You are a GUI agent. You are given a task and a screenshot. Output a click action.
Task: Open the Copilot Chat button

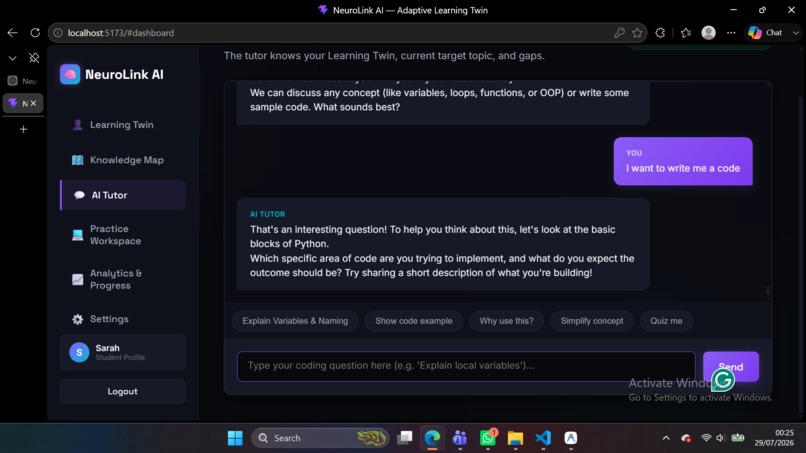point(765,33)
